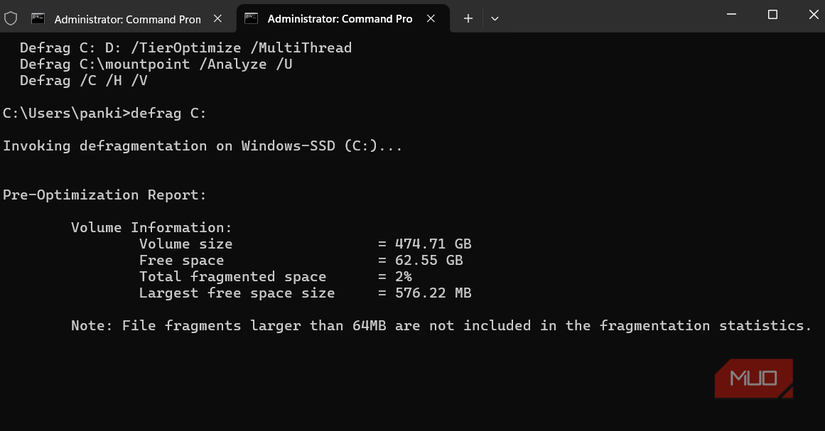This screenshot has height=431, width=825.
Task: Open a new tab with the plus icon
Action: point(468,18)
